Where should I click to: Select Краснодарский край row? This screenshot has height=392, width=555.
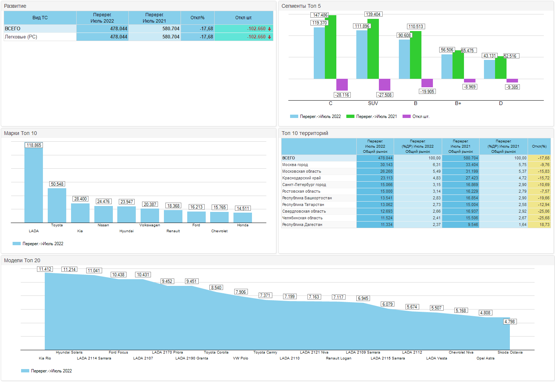point(416,178)
